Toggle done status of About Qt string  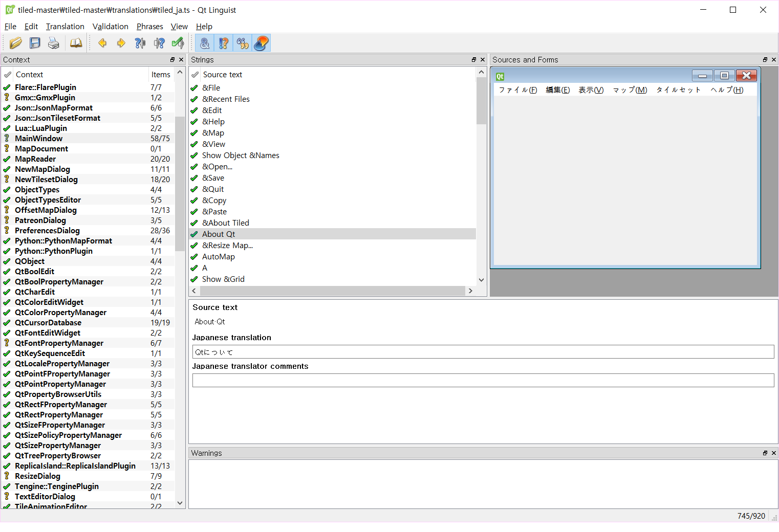point(194,234)
